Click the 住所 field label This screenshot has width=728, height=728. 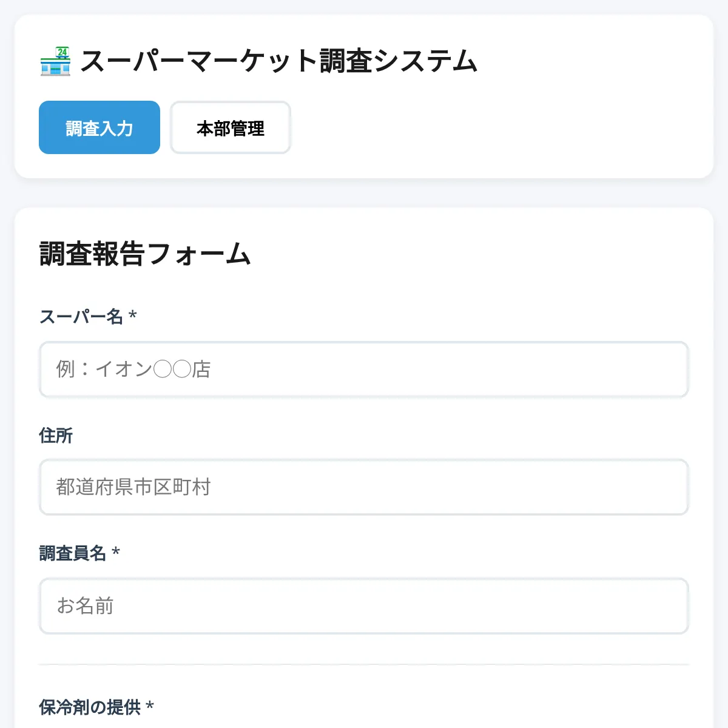tap(56, 434)
